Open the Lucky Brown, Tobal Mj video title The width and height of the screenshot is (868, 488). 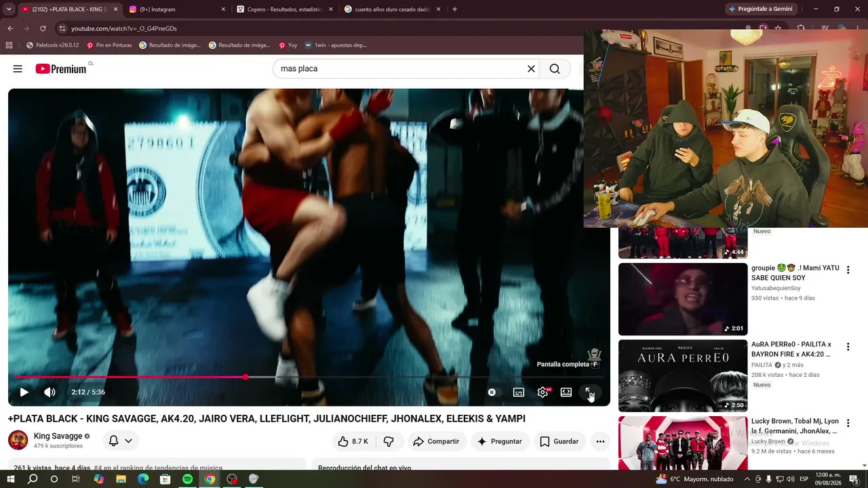click(x=795, y=426)
